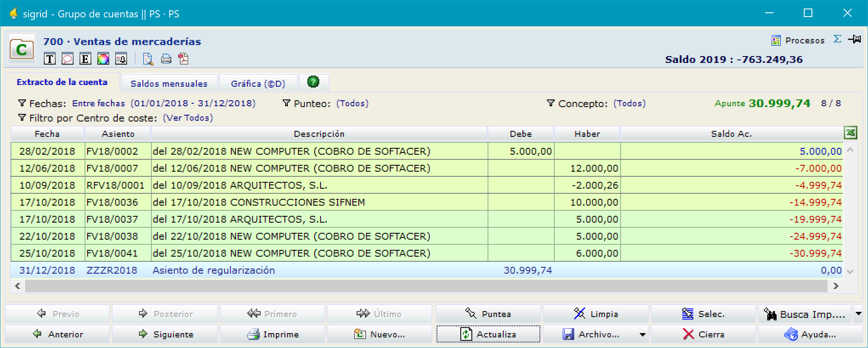Click the large green C account icon
Image resolution: width=868 pixels, height=348 pixels.
[x=22, y=49]
